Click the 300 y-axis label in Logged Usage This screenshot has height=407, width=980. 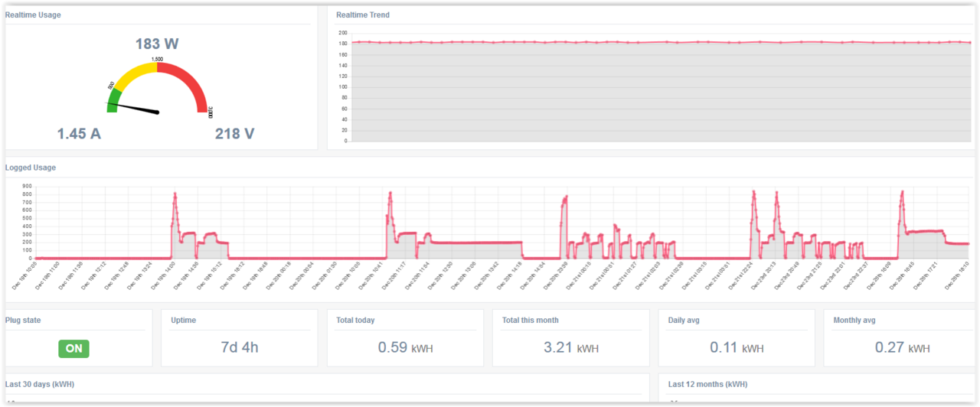pos(27,234)
